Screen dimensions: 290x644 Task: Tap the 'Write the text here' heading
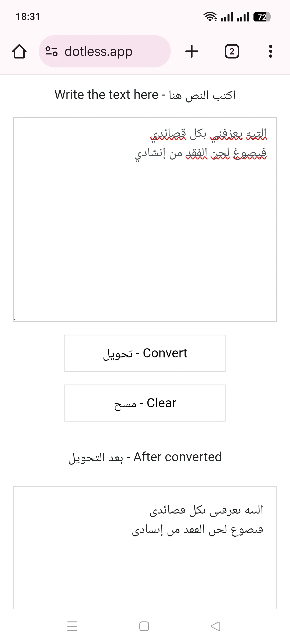coord(144,94)
